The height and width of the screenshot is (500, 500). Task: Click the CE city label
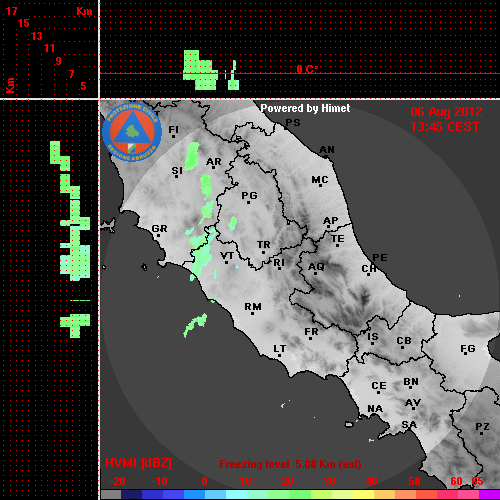pyautogui.click(x=379, y=386)
